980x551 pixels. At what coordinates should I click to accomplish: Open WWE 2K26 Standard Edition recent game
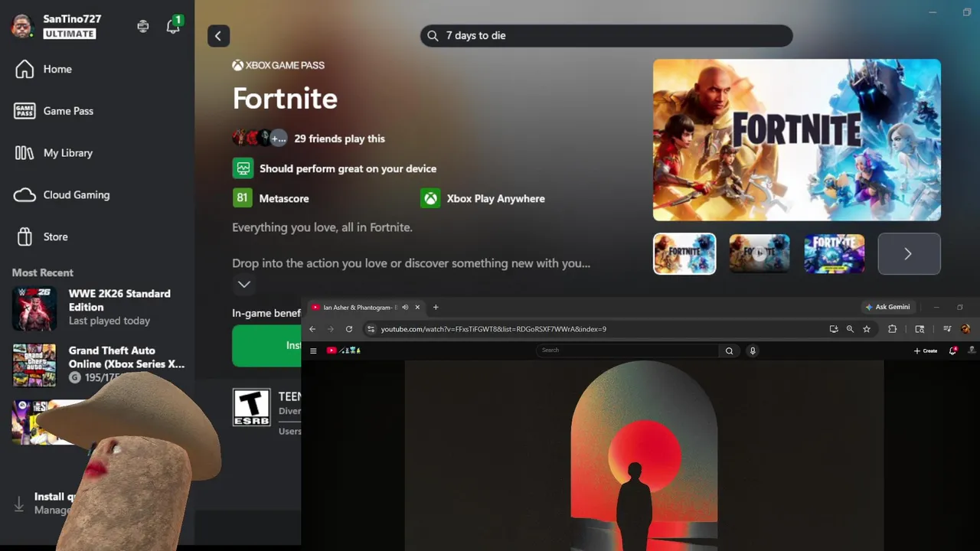[98, 307]
